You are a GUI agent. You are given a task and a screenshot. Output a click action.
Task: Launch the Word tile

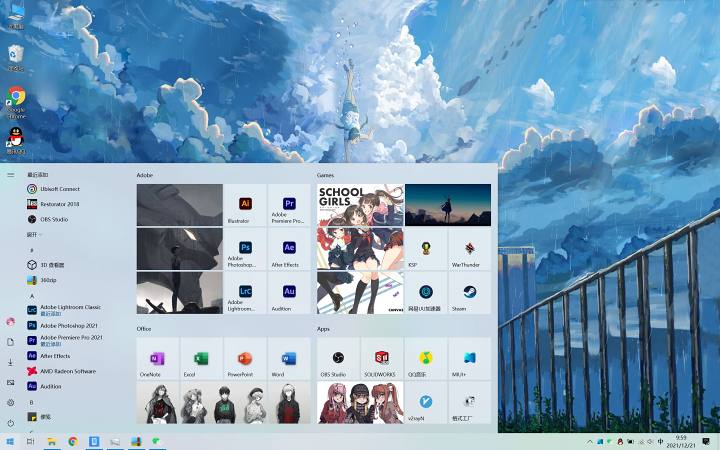289,359
